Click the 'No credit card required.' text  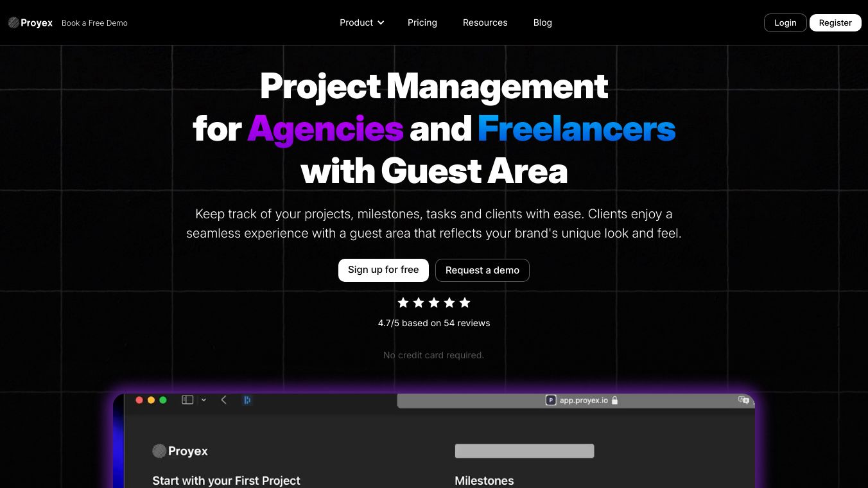coord(434,355)
